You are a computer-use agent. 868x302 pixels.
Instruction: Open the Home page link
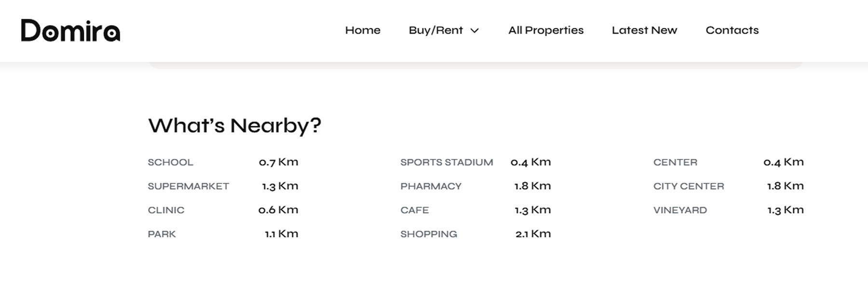[x=363, y=30]
